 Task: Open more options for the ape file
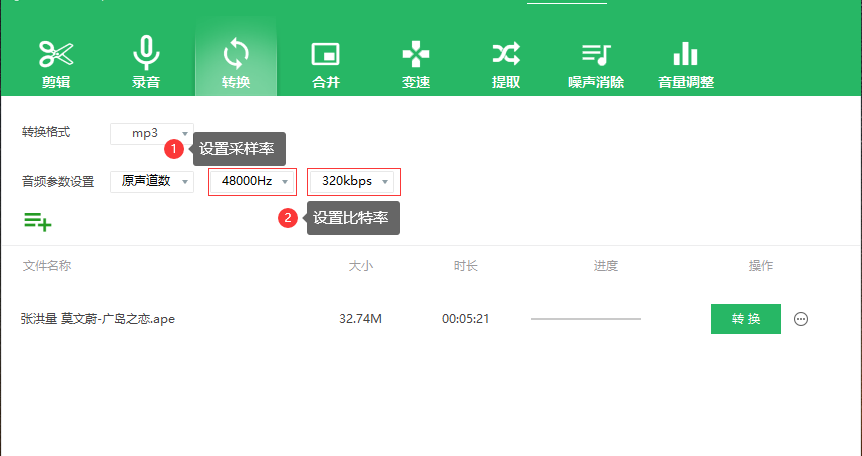(x=801, y=319)
